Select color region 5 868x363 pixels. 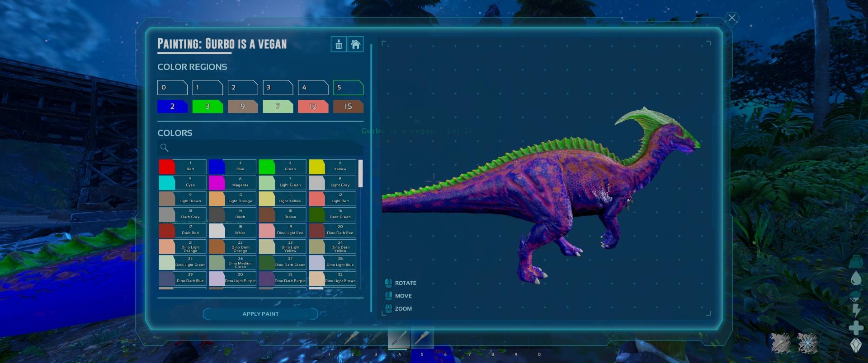pos(348,88)
